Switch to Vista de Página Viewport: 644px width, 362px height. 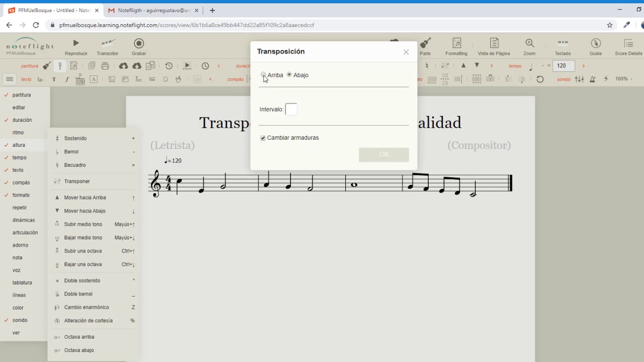click(x=494, y=47)
